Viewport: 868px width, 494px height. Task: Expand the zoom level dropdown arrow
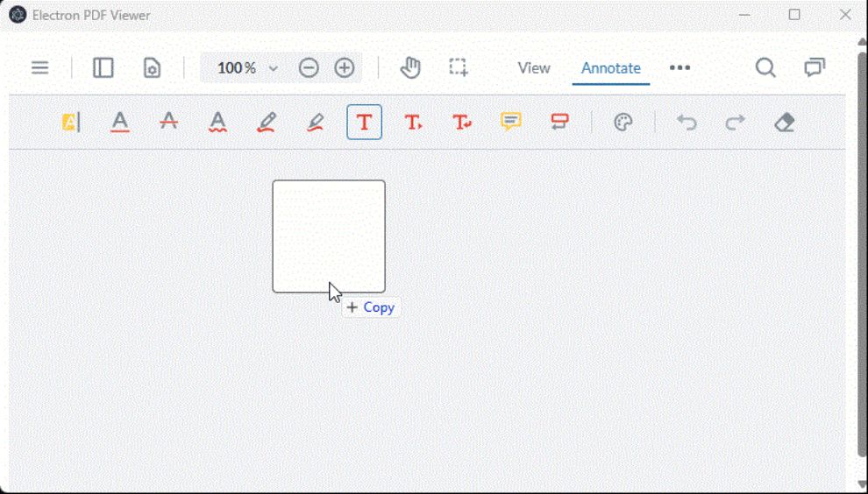coord(273,68)
